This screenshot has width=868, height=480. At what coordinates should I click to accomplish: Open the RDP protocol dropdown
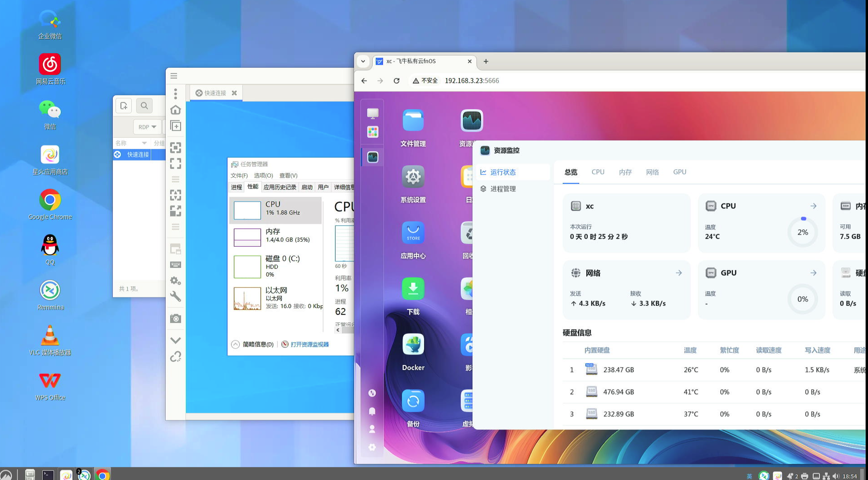(x=147, y=127)
